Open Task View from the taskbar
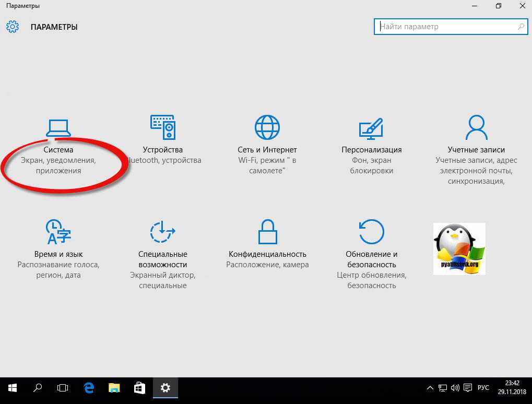The width and height of the screenshot is (532, 404). (63, 388)
